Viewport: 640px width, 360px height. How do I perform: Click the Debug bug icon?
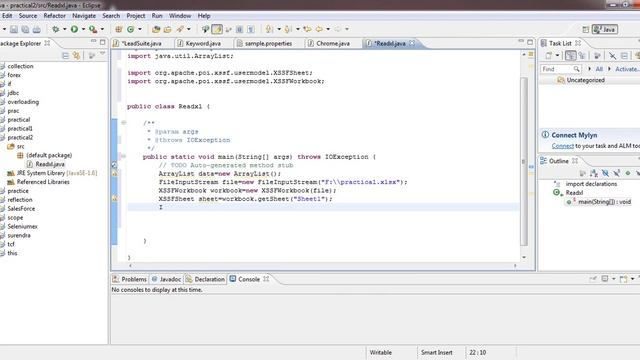tap(56, 29)
